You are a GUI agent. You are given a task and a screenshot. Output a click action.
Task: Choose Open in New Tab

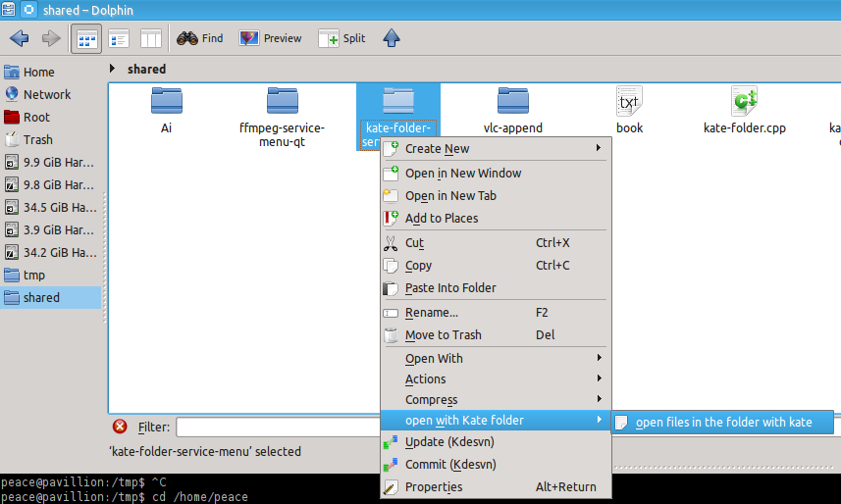[x=497, y=196]
